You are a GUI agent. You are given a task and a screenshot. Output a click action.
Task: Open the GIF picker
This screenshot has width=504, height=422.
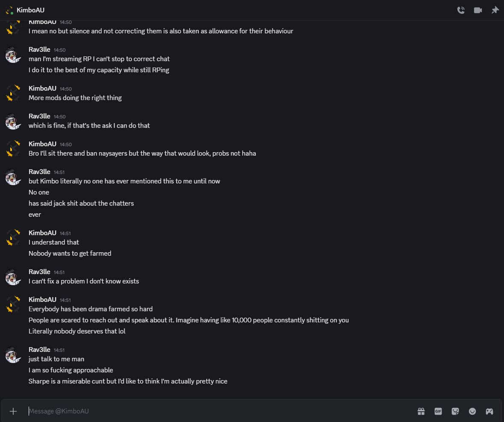[x=438, y=411]
